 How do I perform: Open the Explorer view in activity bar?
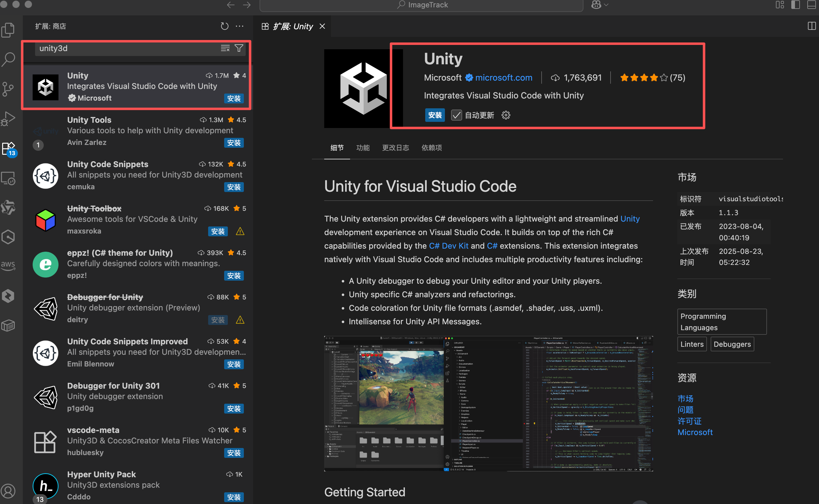pos(8,30)
